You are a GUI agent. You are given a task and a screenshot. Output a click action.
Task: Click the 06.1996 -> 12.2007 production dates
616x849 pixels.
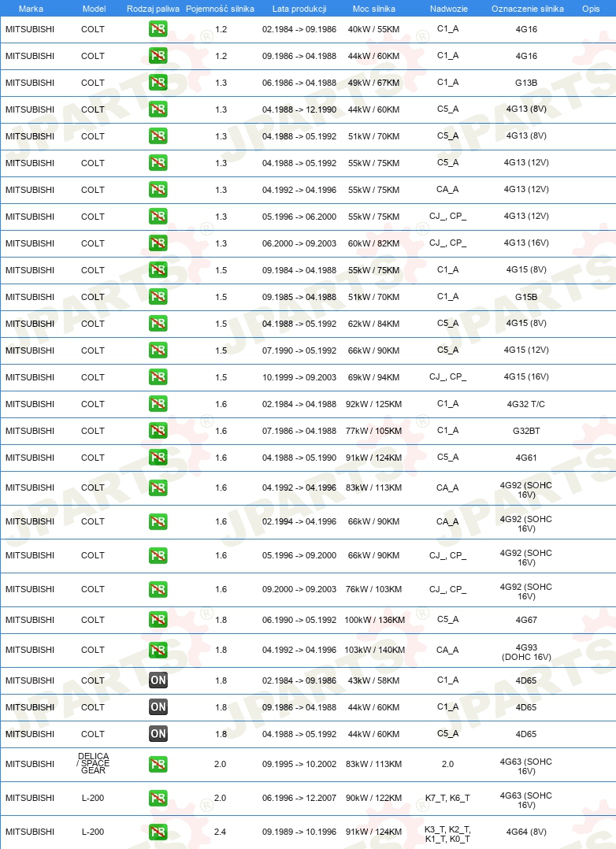299,798
